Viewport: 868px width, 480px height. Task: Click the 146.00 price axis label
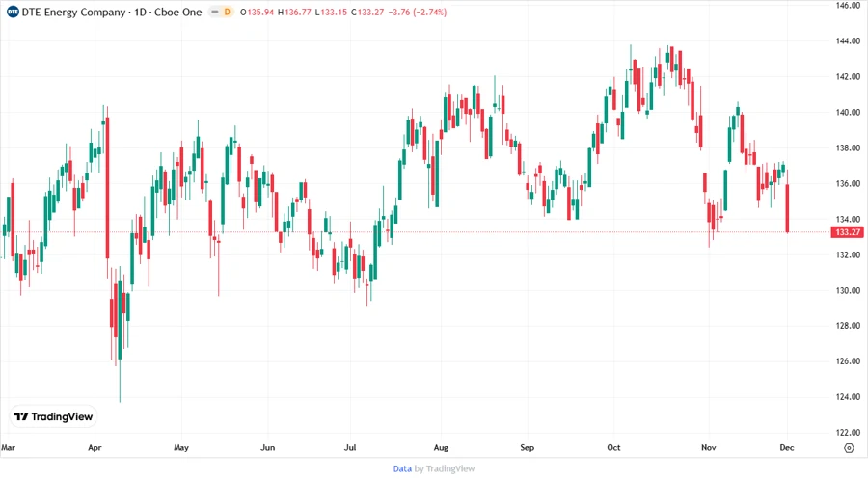click(x=848, y=6)
